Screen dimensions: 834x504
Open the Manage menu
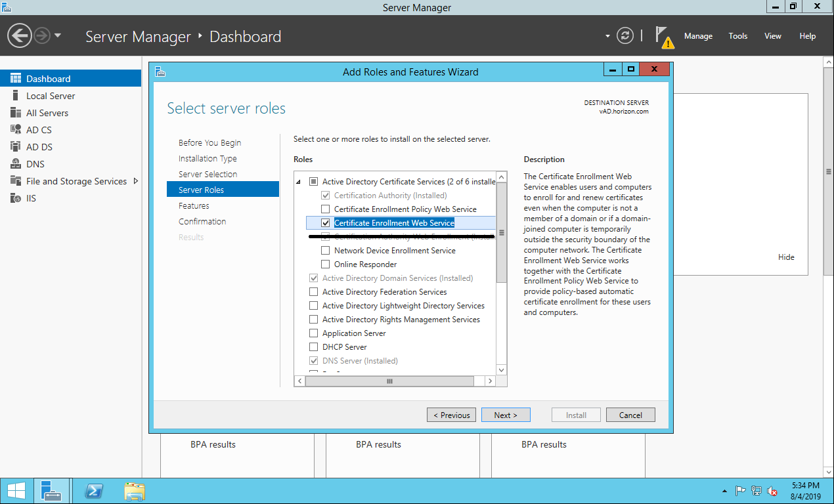click(x=697, y=36)
